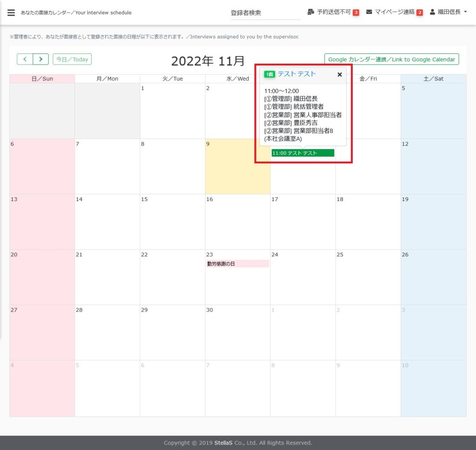Click the red badge showing 3

356,13
